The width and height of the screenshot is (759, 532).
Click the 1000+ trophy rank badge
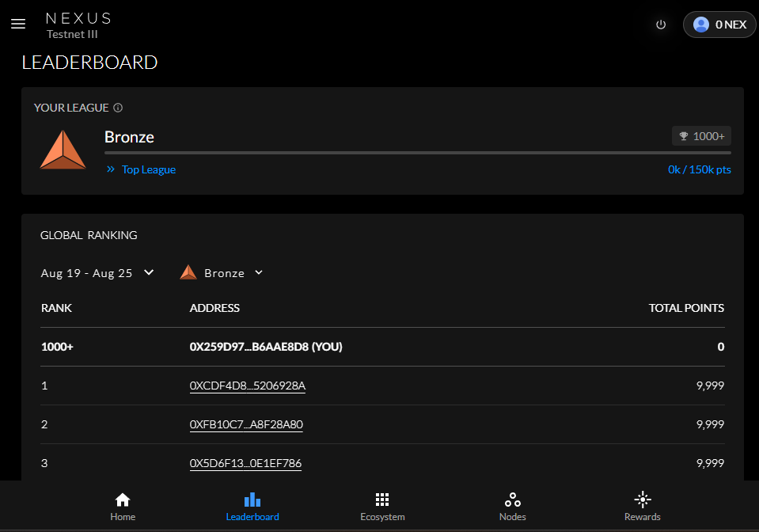(x=701, y=136)
